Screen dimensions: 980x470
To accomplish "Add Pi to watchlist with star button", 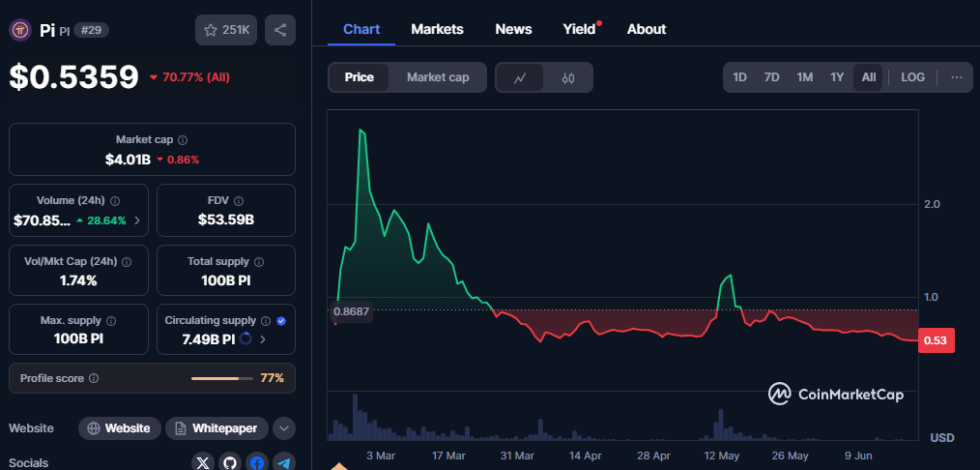I will click(x=226, y=30).
